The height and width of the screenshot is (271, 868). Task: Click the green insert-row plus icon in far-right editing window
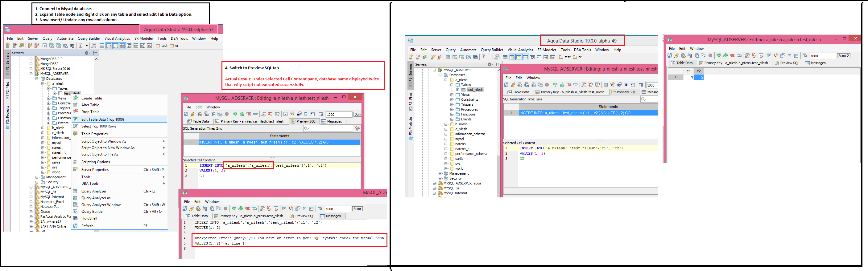coord(719,56)
